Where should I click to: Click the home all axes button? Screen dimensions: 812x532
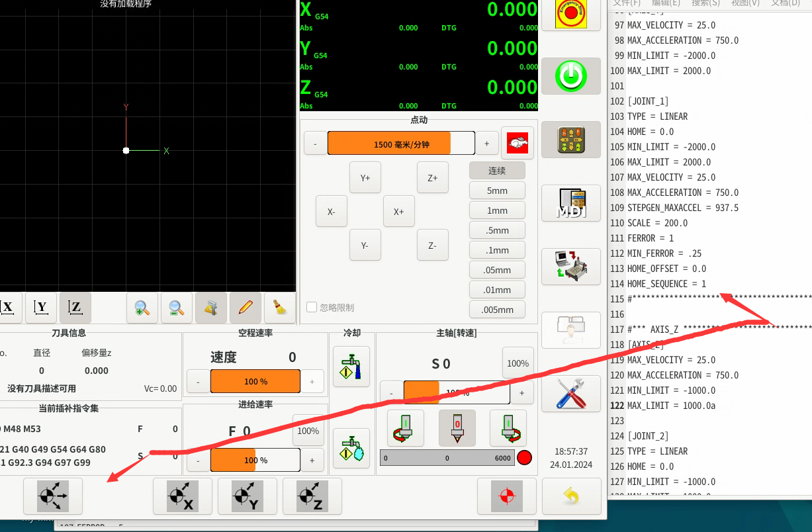click(x=53, y=496)
